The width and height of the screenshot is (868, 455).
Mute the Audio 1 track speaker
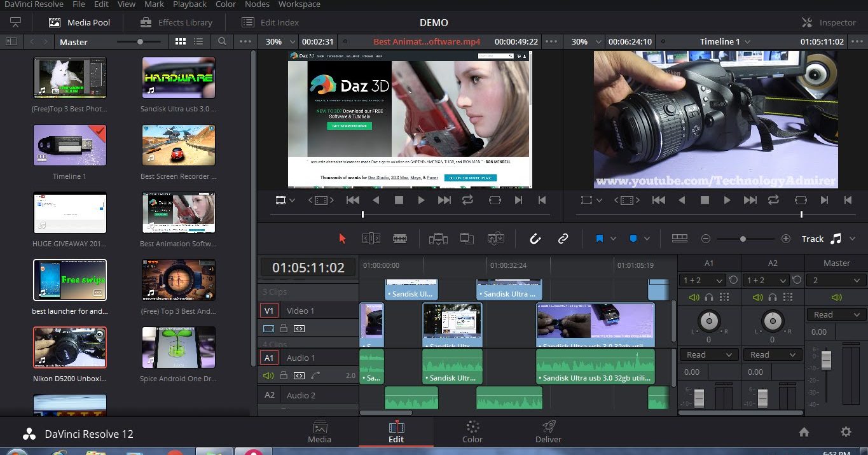click(268, 375)
